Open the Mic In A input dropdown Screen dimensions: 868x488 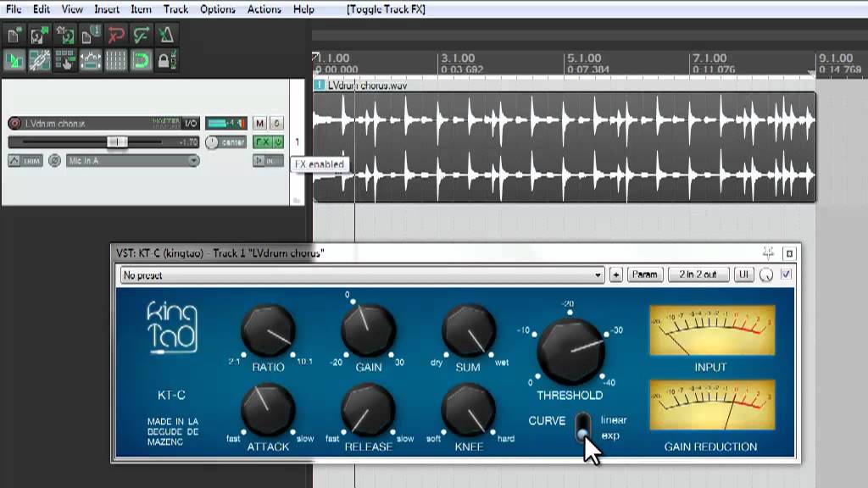pos(133,161)
